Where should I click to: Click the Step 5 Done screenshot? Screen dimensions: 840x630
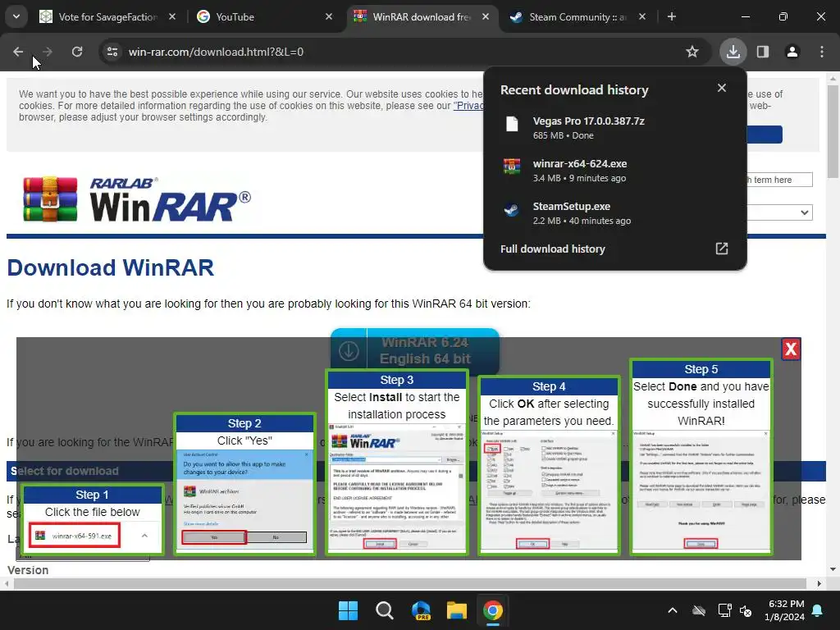(701, 491)
